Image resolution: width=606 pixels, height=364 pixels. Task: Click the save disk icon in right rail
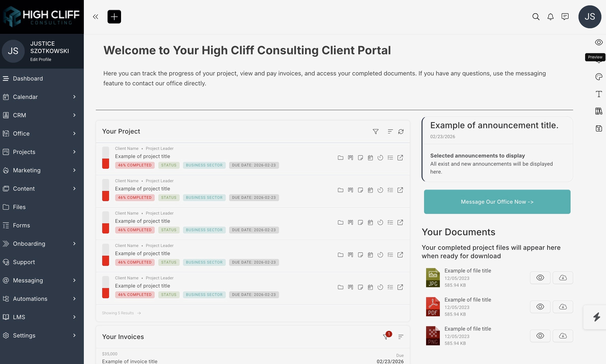coord(599,128)
